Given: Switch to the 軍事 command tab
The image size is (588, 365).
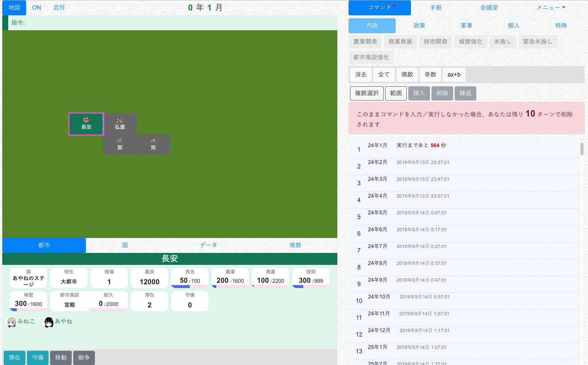Looking at the screenshot, I should [466, 25].
